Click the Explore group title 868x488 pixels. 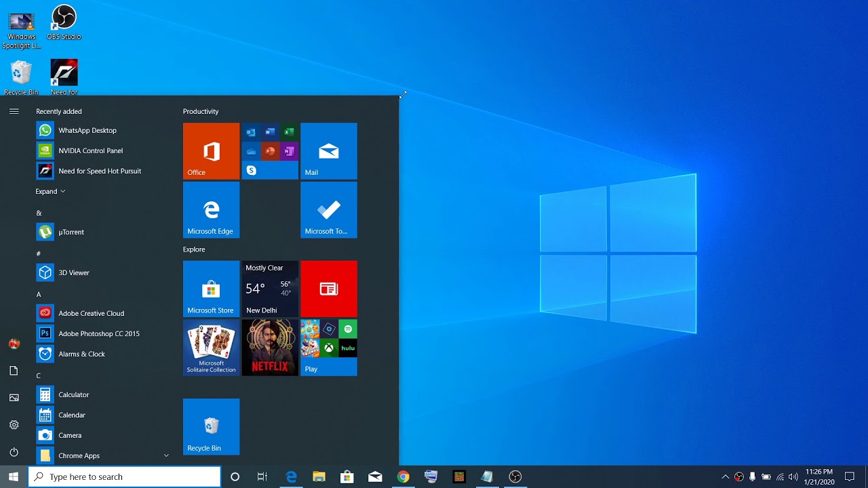click(x=194, y=249)
